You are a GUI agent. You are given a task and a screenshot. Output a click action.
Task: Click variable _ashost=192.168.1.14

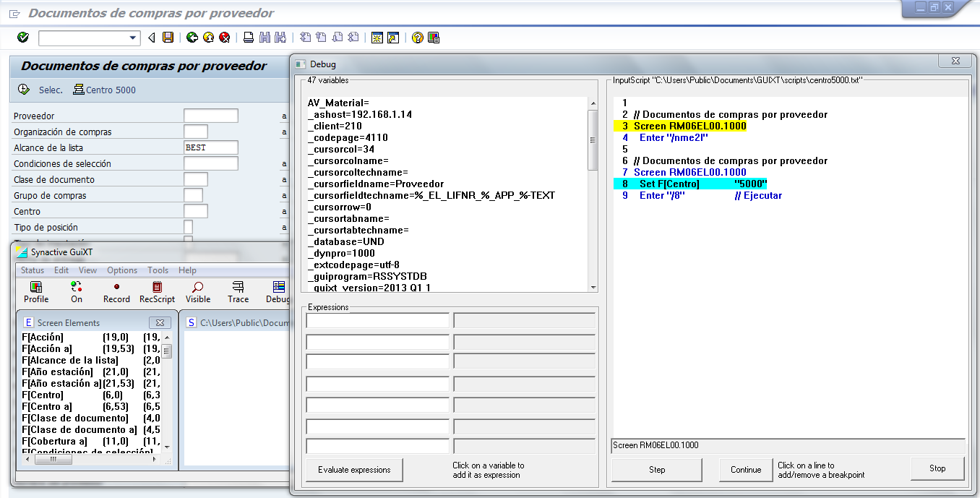pos(360,114)
